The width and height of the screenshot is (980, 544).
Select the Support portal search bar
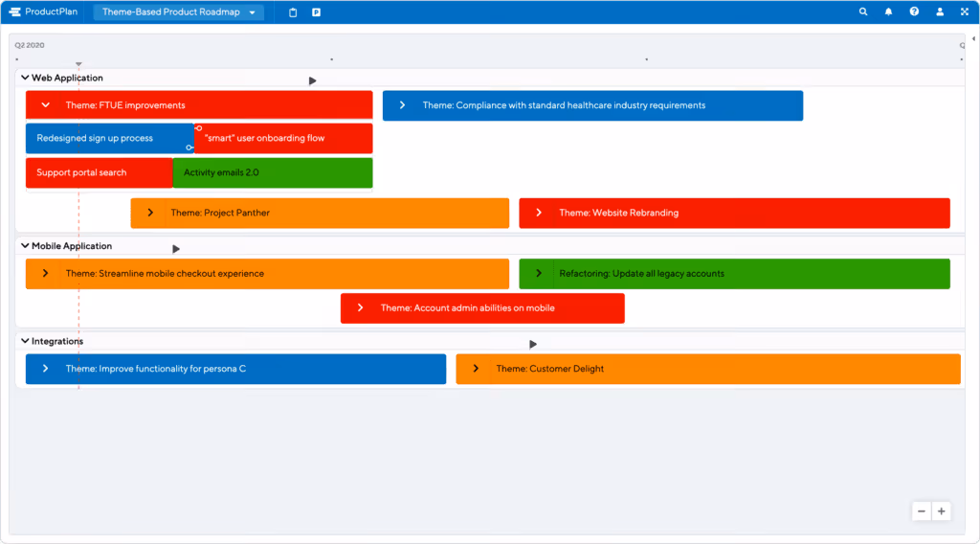[99, 172]
